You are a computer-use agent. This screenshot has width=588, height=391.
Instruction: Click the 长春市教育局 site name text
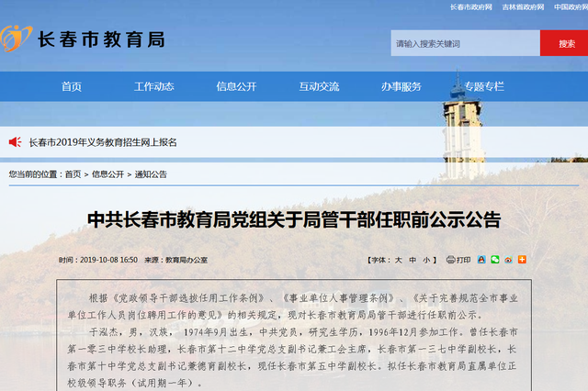point(101,39)
